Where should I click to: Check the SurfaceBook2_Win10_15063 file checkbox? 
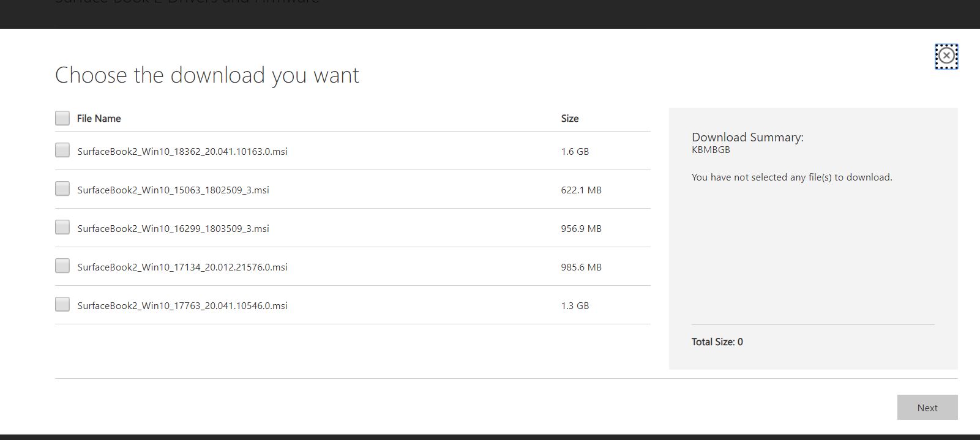click(x=62, y=189)
